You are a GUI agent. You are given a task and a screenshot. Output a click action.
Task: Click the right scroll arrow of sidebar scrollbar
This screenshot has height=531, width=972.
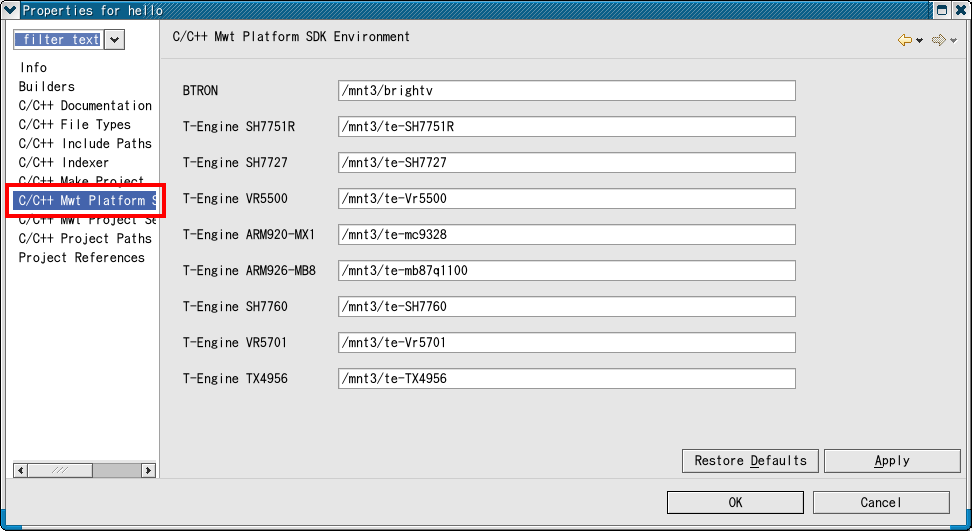click(x=148, y=470)
